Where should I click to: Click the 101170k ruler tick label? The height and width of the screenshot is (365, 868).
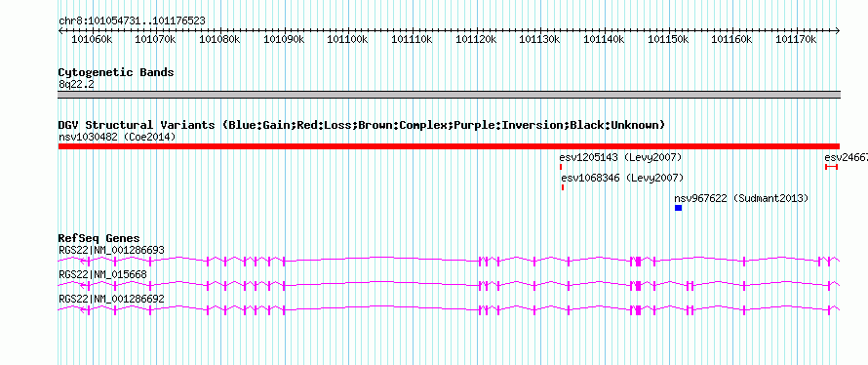(796, 39)
